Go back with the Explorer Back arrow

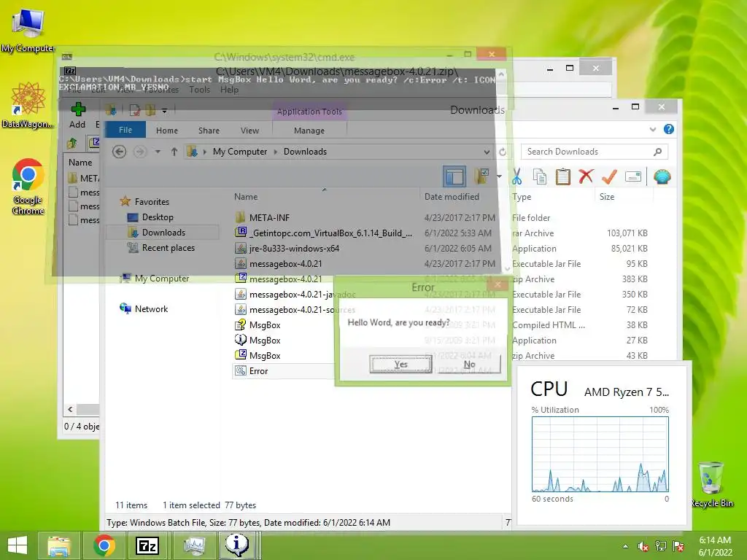pyautogui.click(x=119, y=152)
